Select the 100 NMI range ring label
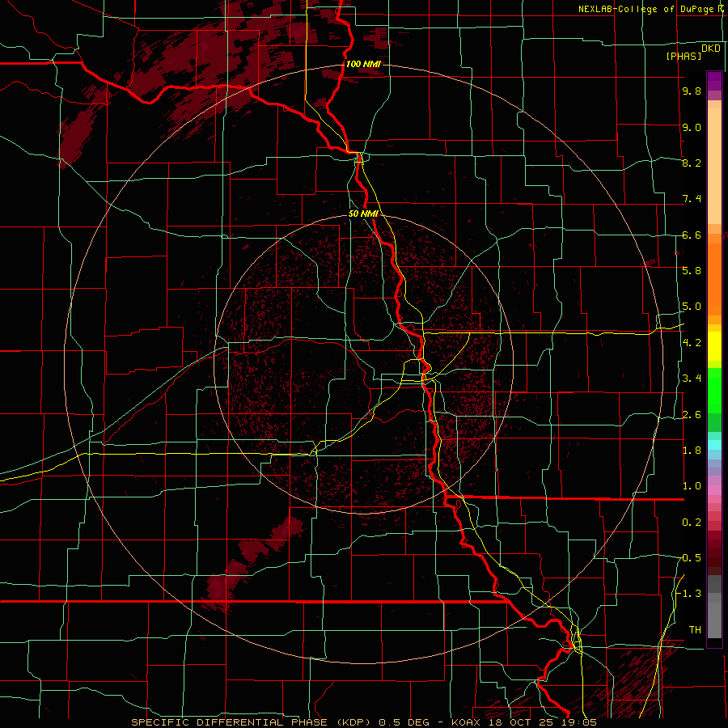728x728 pixels. click(x=363, y=64)
